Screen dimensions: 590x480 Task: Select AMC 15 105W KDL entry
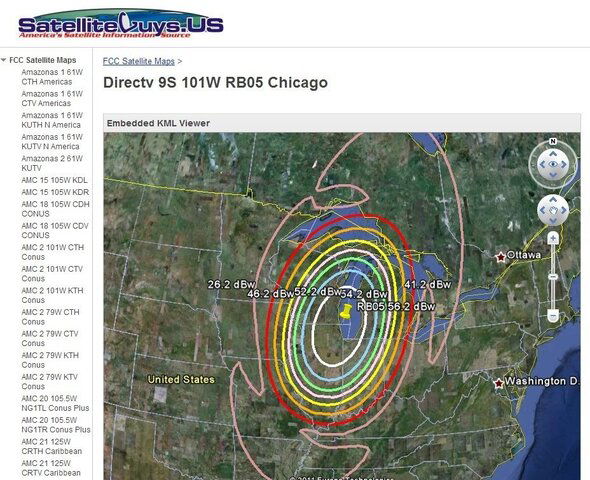coord(54,180)
